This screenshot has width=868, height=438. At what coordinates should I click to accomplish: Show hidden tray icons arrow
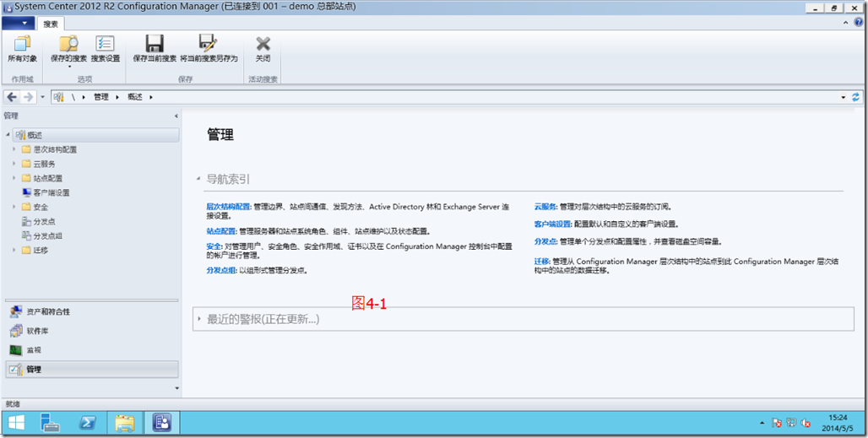[762, 423]
